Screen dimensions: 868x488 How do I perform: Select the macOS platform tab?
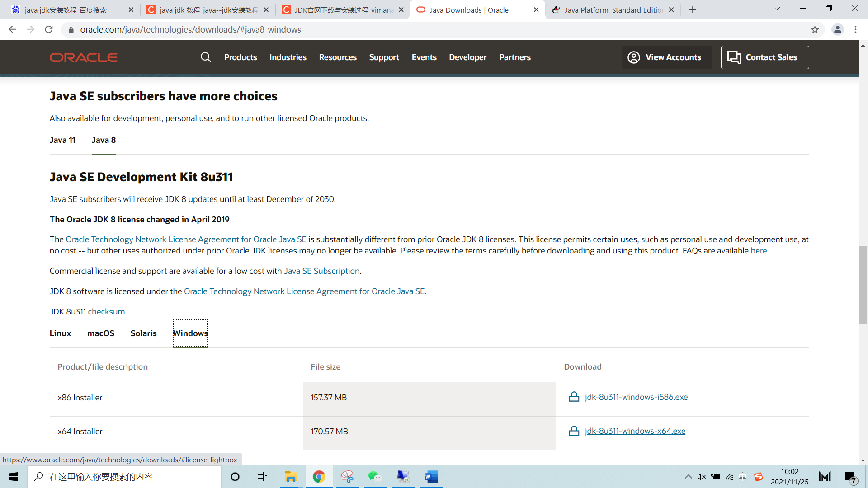pyautogui.click(x=100, y=333)
